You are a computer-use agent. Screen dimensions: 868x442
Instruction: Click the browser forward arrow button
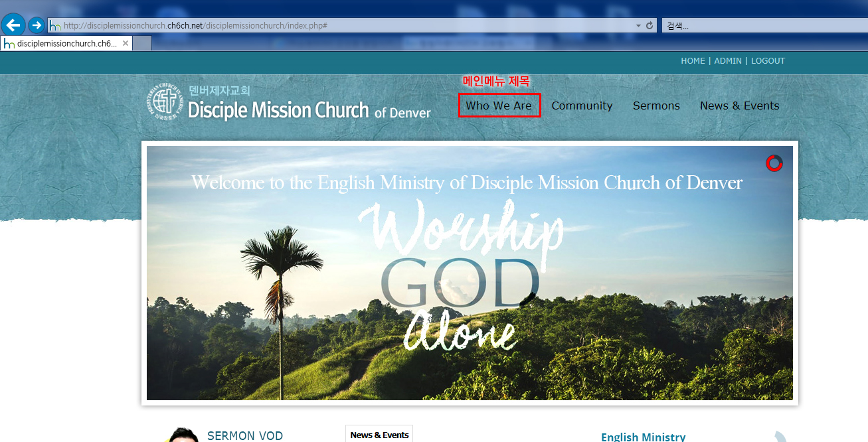click(x=37, y=26)
